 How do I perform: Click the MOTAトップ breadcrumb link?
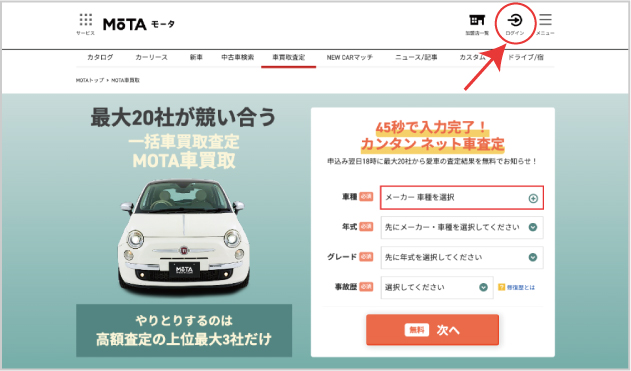point(90,80)
